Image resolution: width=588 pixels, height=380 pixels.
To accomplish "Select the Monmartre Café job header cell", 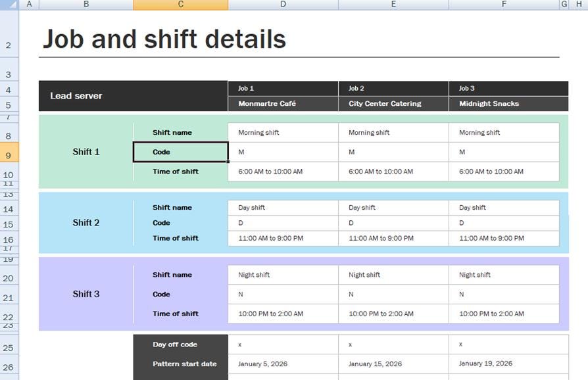I will click(x=283, y=103).
